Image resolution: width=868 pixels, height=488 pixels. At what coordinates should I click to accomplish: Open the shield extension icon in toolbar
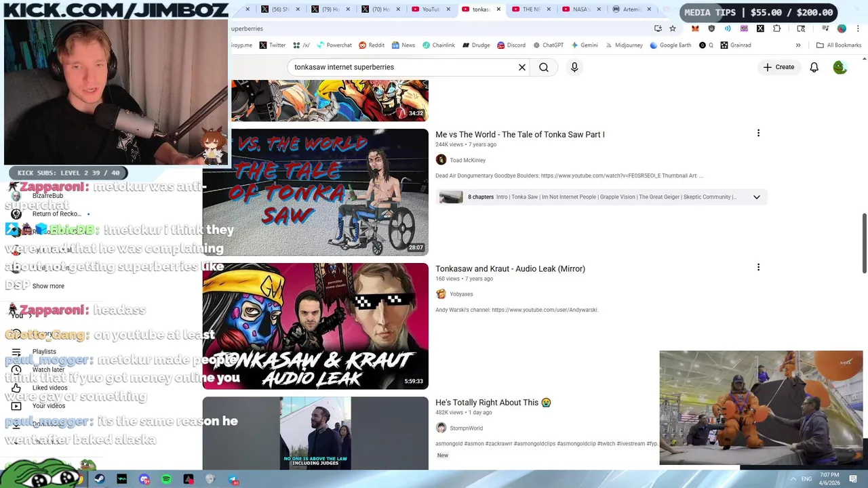(711, 28)
